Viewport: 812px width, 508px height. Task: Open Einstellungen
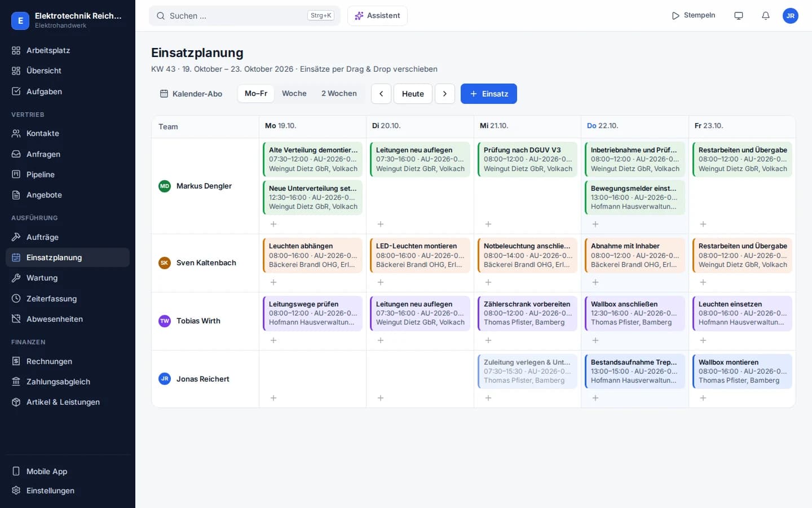[x=68, y=491]
